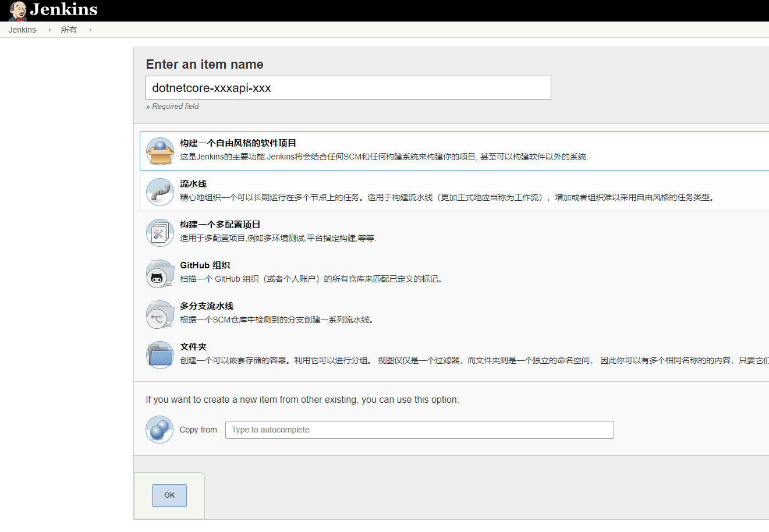Image resolution: width=769 pixels, height=532 pixels.
Task: Go to the Jenkins breadcrumb link
Action: [22, 30]
